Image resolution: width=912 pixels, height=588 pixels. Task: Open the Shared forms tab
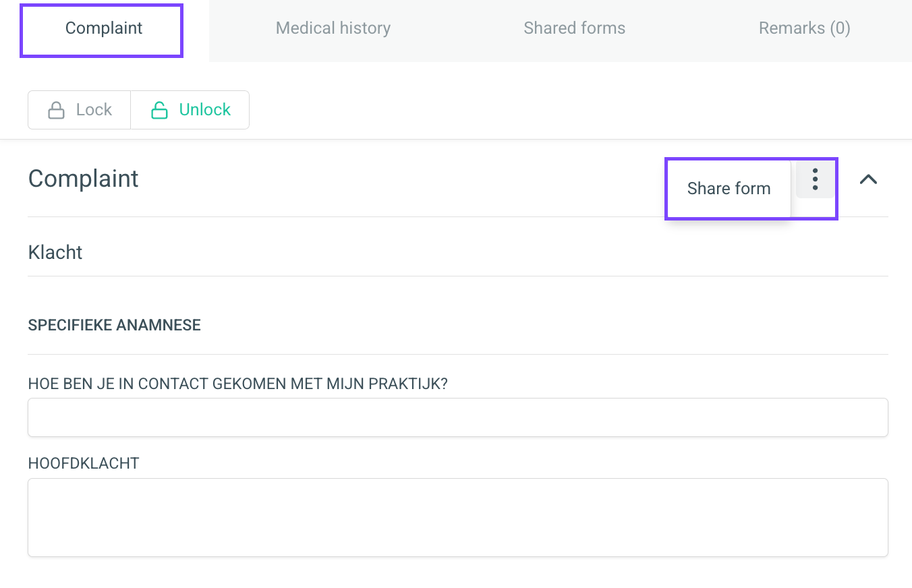(x=574, y=28)
